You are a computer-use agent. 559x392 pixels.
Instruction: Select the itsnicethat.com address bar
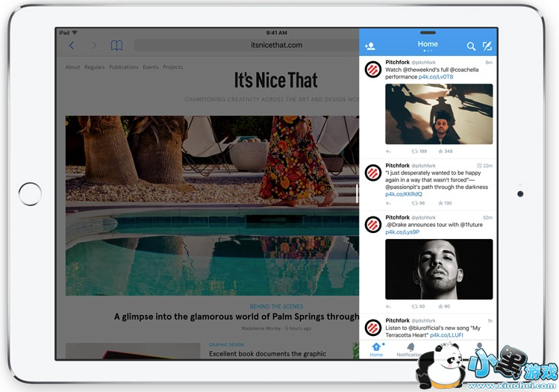pos(247,46)
